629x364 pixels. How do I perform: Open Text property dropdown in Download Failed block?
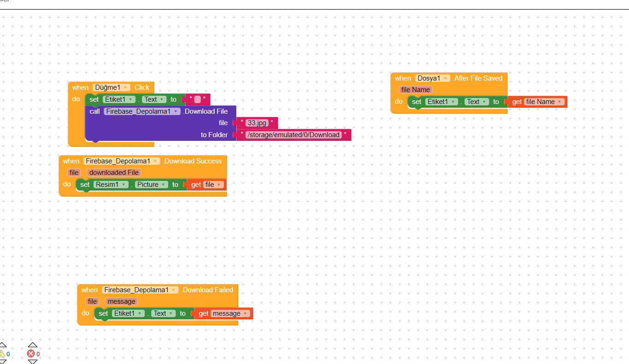coord(164,313)
